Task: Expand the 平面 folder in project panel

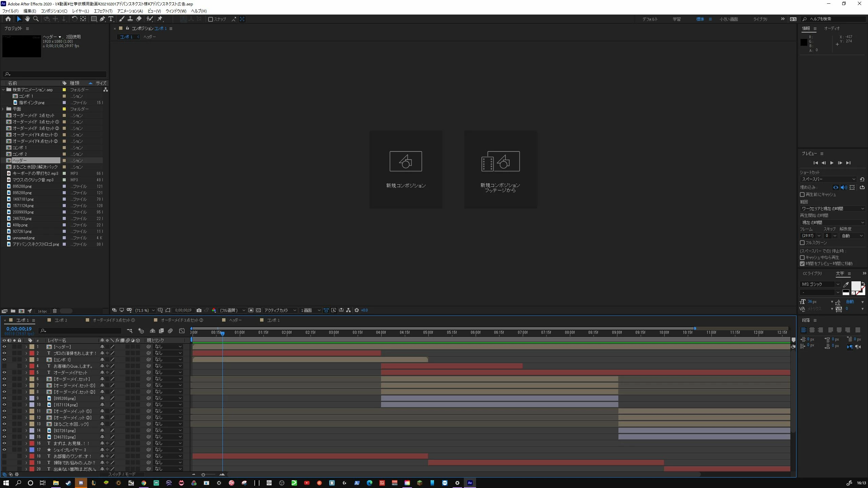Action: coord(3,109)
